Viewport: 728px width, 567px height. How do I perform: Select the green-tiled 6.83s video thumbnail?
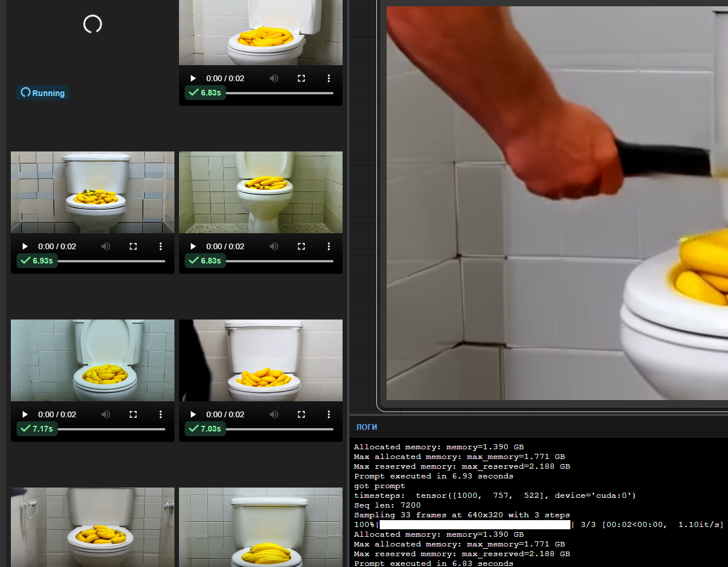pyautogui.click(x=261, y=192)
